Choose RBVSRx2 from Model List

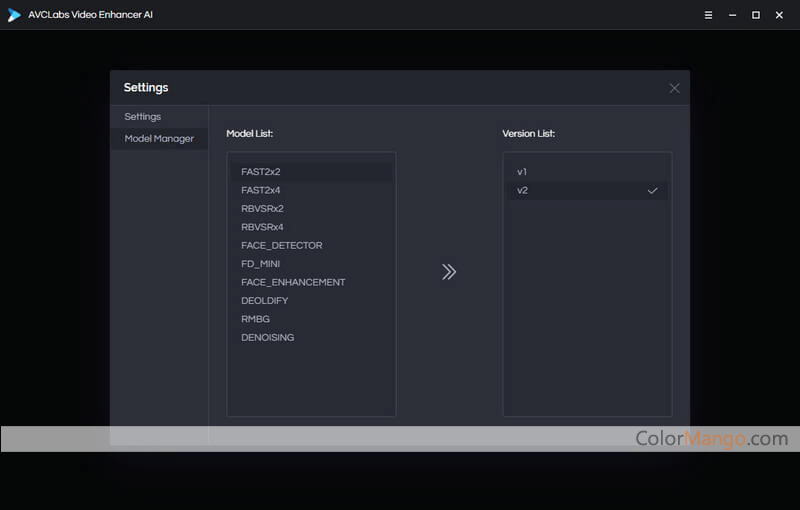tap(262, 209)
